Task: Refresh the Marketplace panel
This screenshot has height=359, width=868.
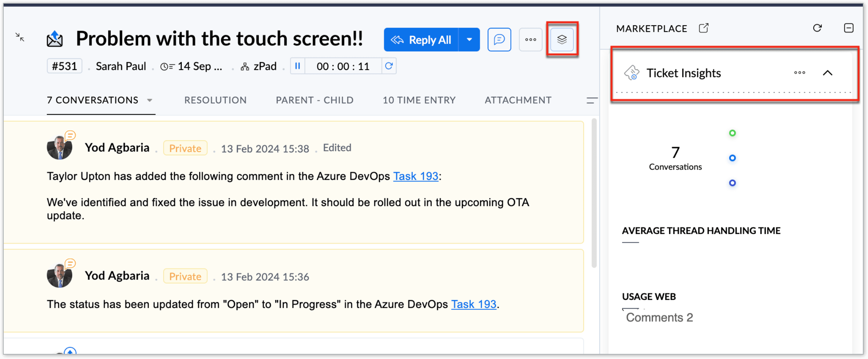Action: (817, 28)
